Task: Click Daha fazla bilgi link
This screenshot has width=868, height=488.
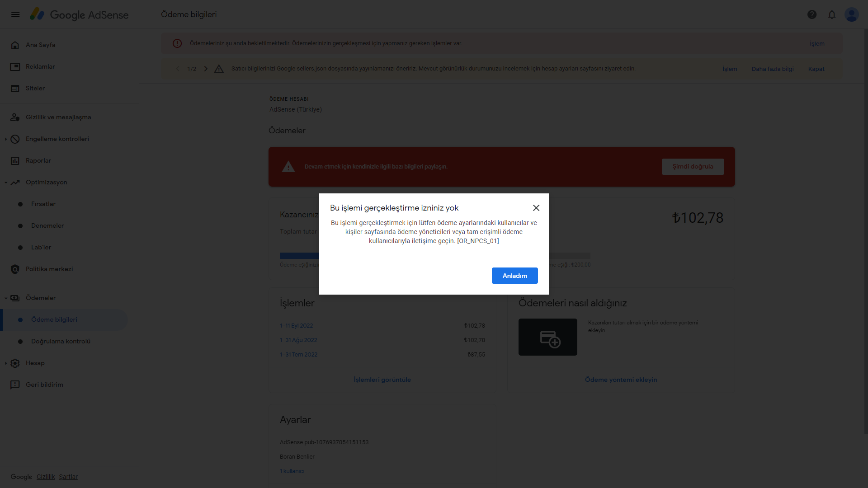Action: (x=773, y=69)
